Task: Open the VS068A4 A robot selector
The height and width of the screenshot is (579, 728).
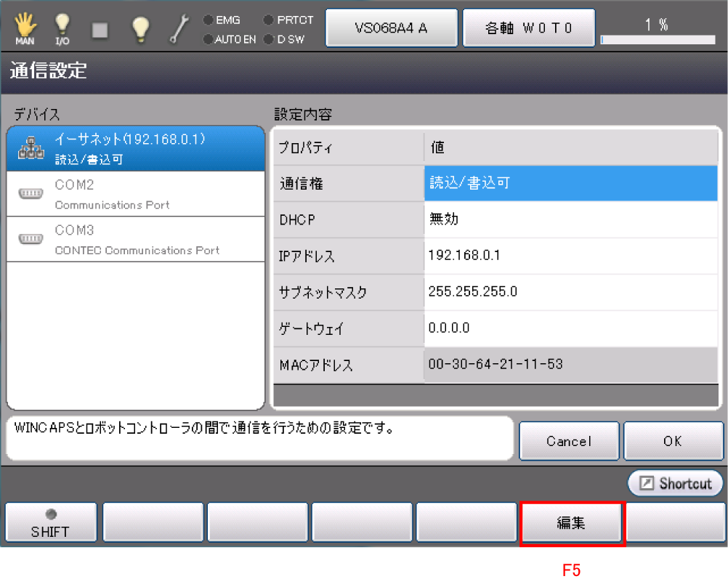Action: coord(391,28)
